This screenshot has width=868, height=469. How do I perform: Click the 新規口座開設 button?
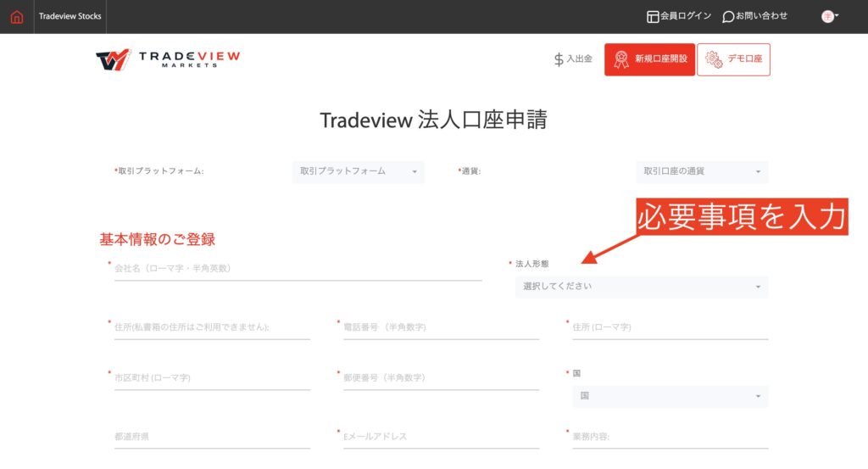[649, 59]
